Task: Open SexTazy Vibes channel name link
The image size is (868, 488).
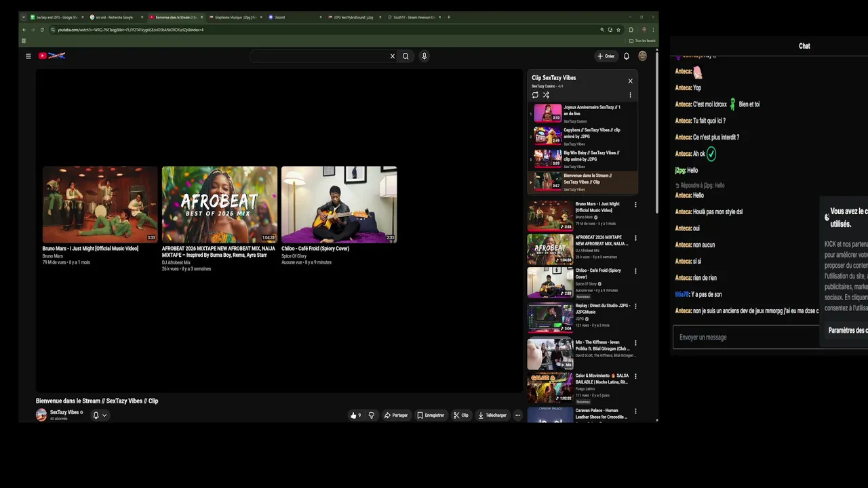Action: tap(64, 412)
